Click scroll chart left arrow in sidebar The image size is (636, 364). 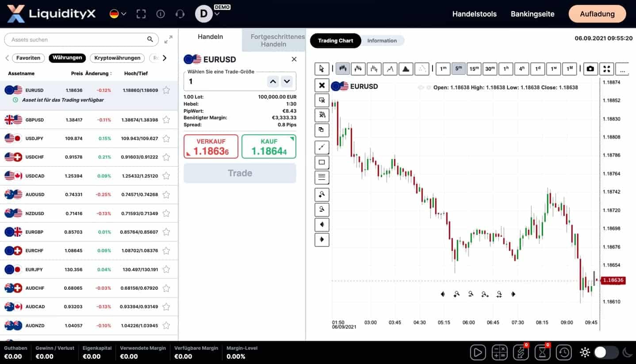[x=322, y=224]
